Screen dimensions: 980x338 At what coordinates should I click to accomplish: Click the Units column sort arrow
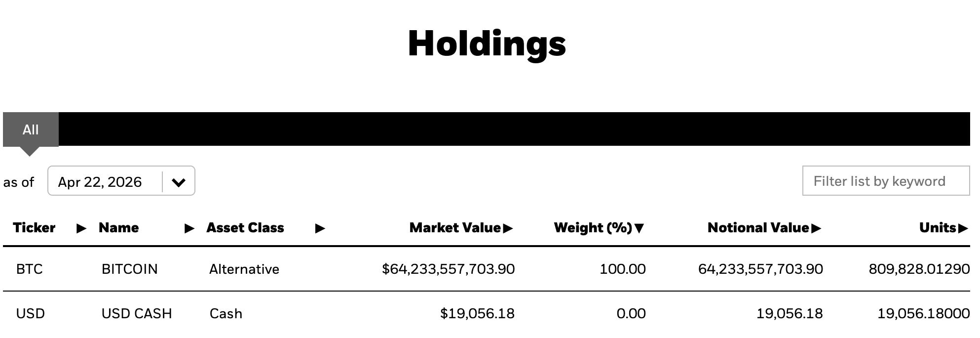point(962,228)
